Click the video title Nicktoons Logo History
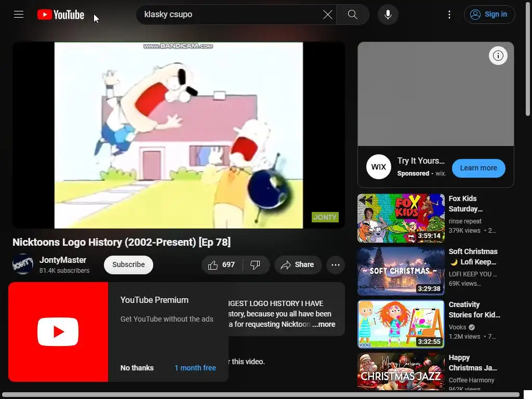Screen dimensions: 532x399 [122, 242]
